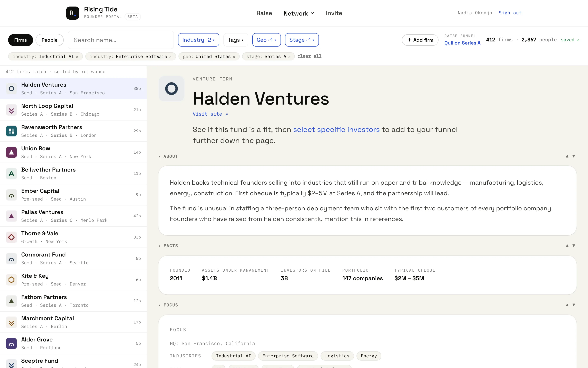Image resolution: width=588 pixels, height=368 pixels.
Task: Click Thorne & Vale diamond logo
Action: [x=11, y=237]
